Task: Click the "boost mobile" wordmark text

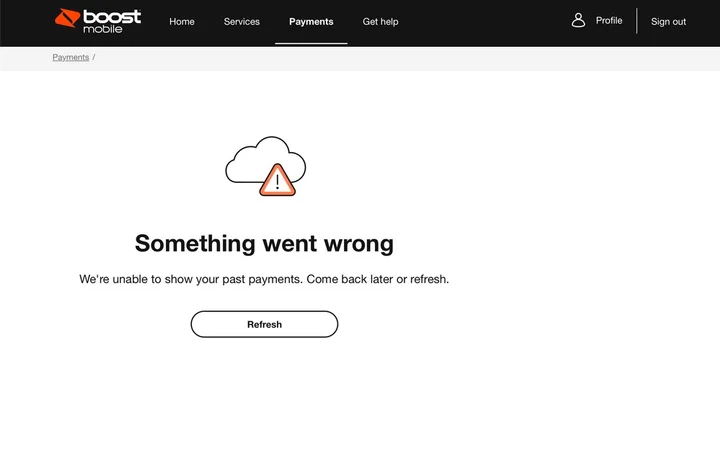Action: point(111,20)
